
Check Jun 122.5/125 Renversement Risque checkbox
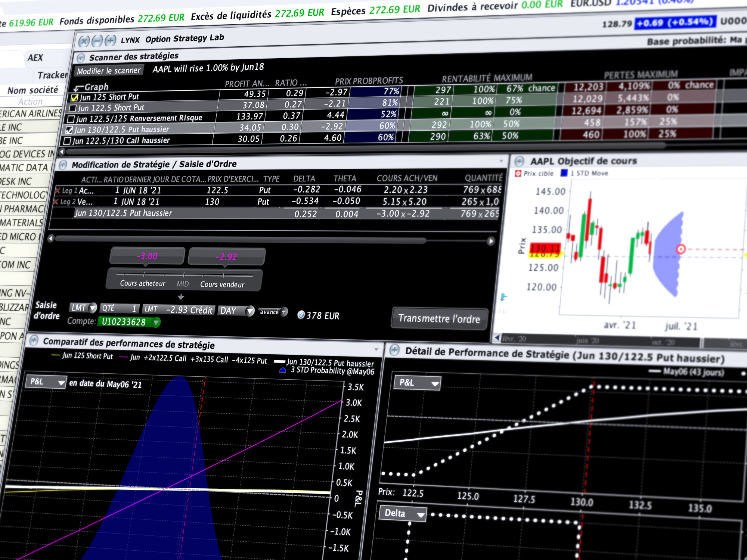(71, 119)
